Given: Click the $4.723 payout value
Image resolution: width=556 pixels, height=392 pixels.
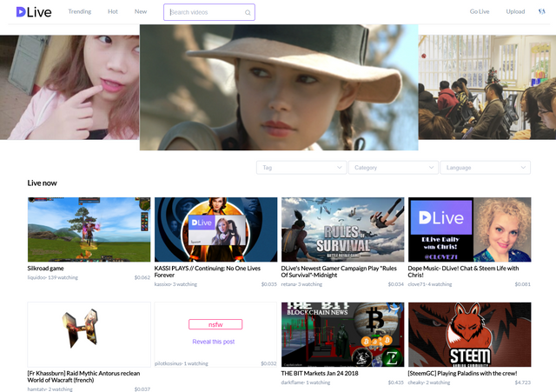Looking at the screenshot, I should [x=523, y=382].
